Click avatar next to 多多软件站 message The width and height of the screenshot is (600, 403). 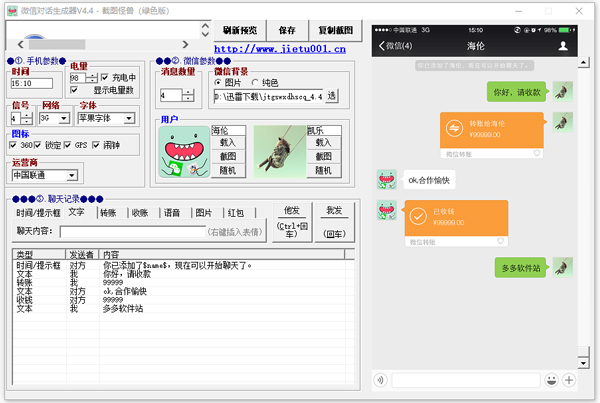562,267
